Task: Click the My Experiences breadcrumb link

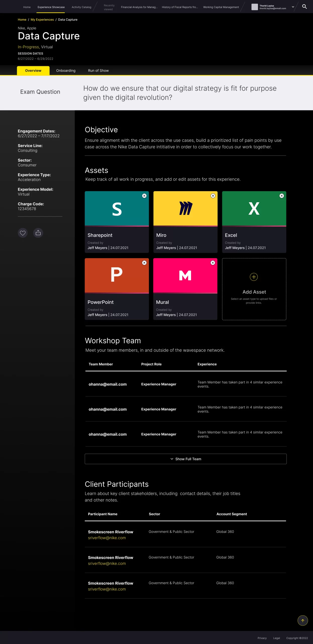Action: click(x=42, y=20)
